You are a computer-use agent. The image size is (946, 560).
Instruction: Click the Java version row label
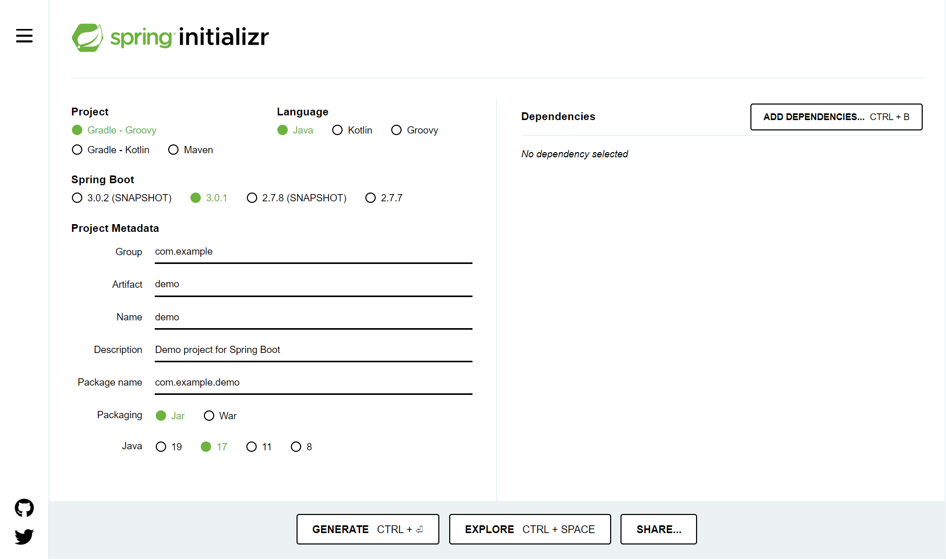tap(132, 446)
